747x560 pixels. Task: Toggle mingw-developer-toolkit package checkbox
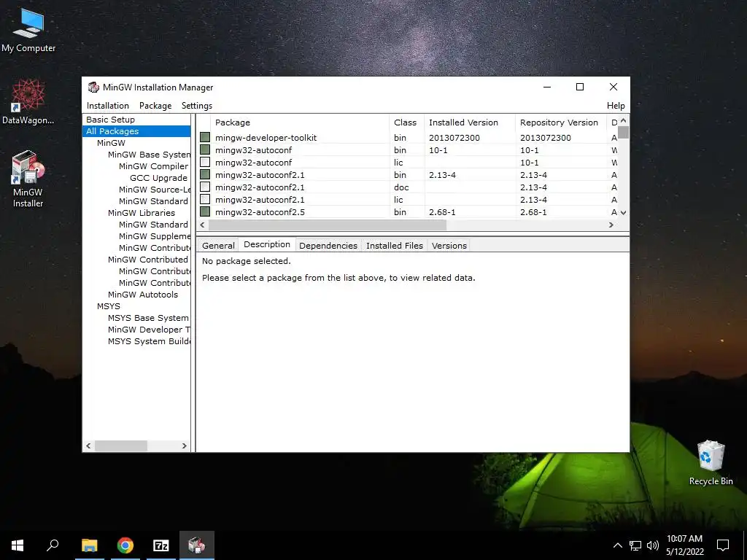[205, 137]
